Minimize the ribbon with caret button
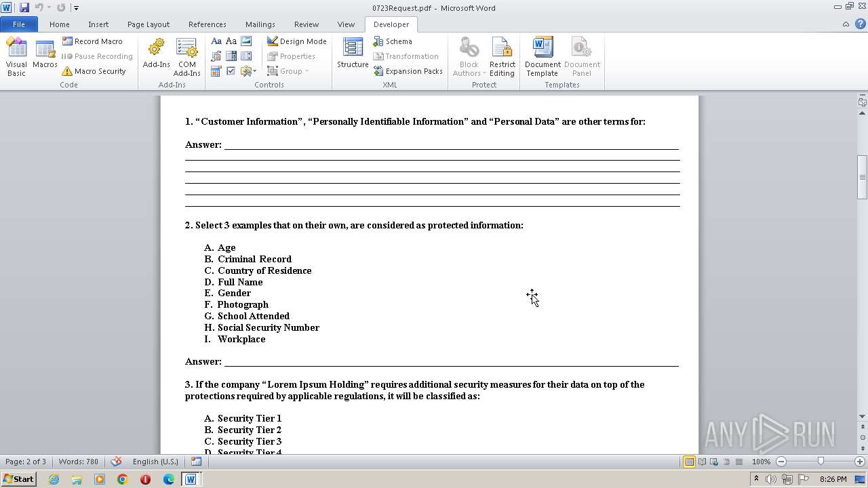This screenshot has width=868, height=488. [846, 24]
